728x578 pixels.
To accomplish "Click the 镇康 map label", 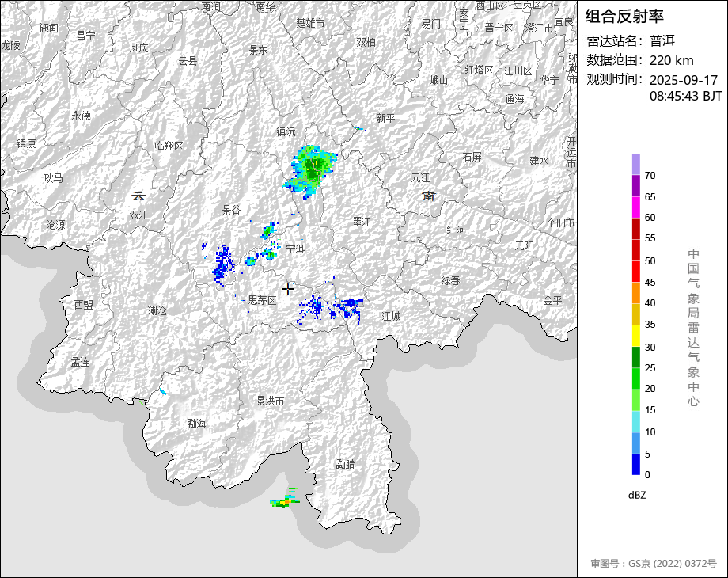I will pos(26,143).
